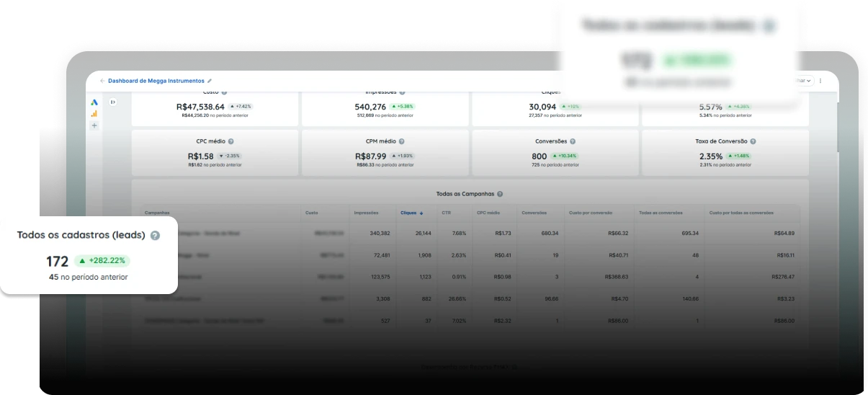The width and height of the screenshot is (868, 395).
Task: Select table cell showing 123,575 impressions
Action: click(x=380, y=277)
